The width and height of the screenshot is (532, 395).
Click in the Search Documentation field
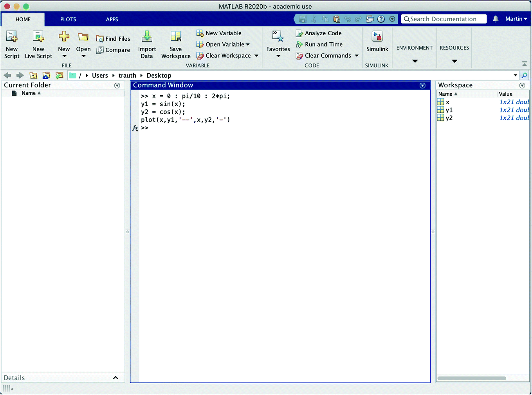pos(444,19)
